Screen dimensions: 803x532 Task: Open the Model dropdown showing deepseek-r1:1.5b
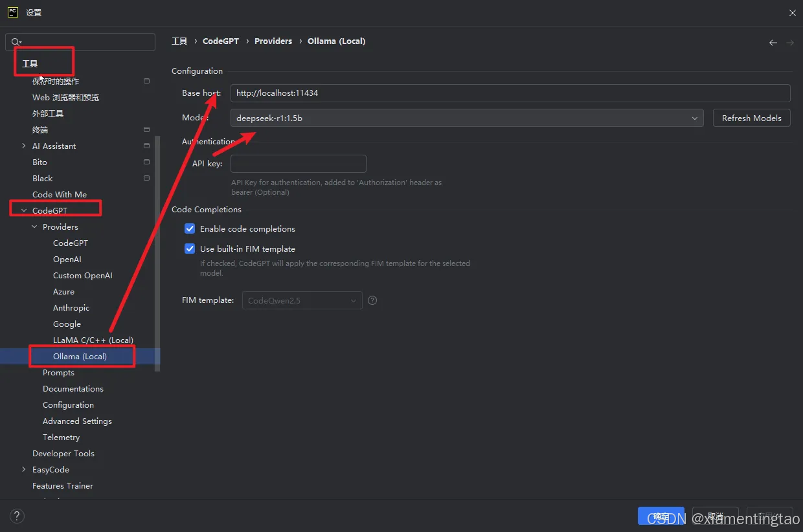(x=467, y=118)
